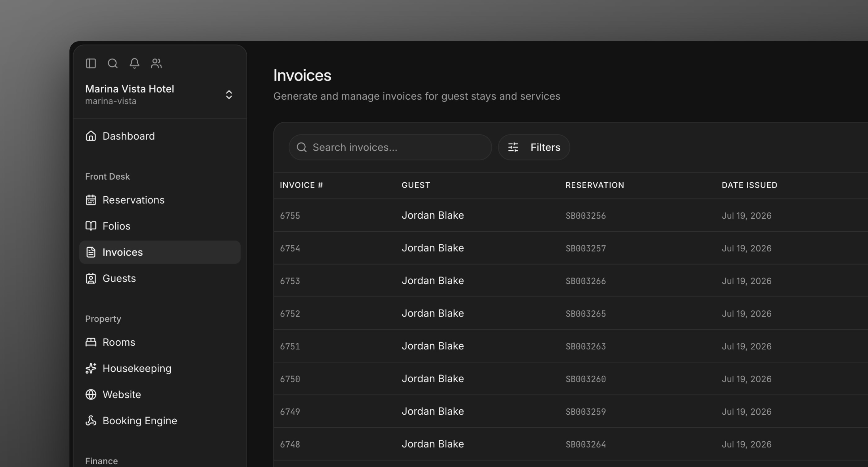Open the search icon in sidebar header
Viewport: 868px width, 467px height.
(113, 63)
